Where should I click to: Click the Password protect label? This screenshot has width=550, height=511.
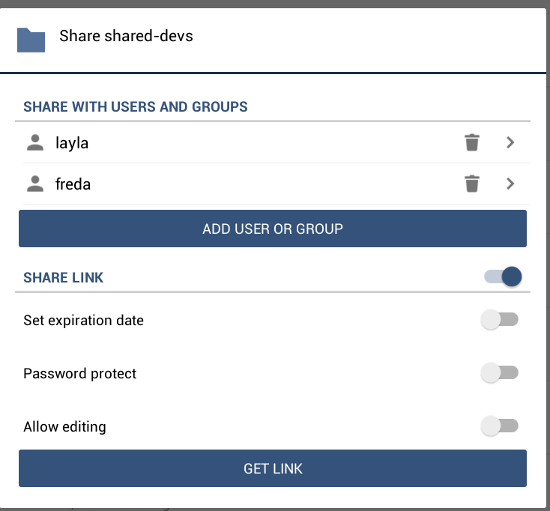tap(80, 374)
